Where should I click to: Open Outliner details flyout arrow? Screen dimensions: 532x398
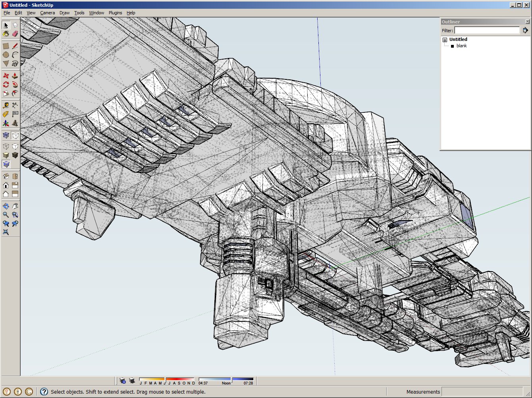[525, 30]
